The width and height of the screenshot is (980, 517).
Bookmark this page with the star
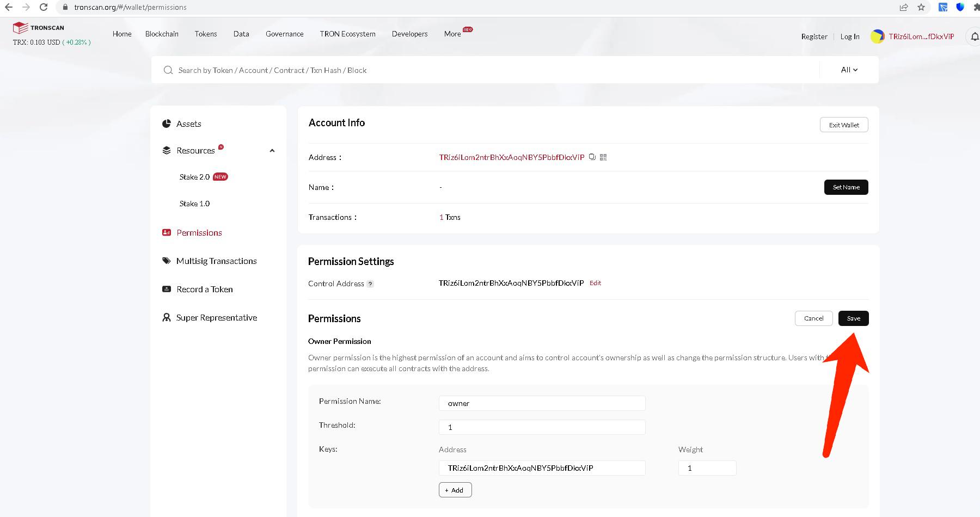click(921, 7)
